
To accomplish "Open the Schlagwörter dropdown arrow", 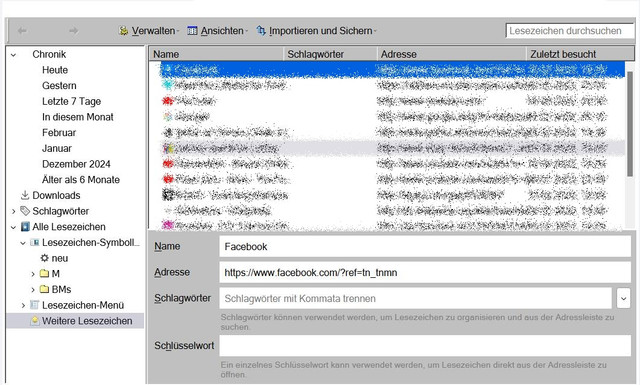I will point(623,298).
